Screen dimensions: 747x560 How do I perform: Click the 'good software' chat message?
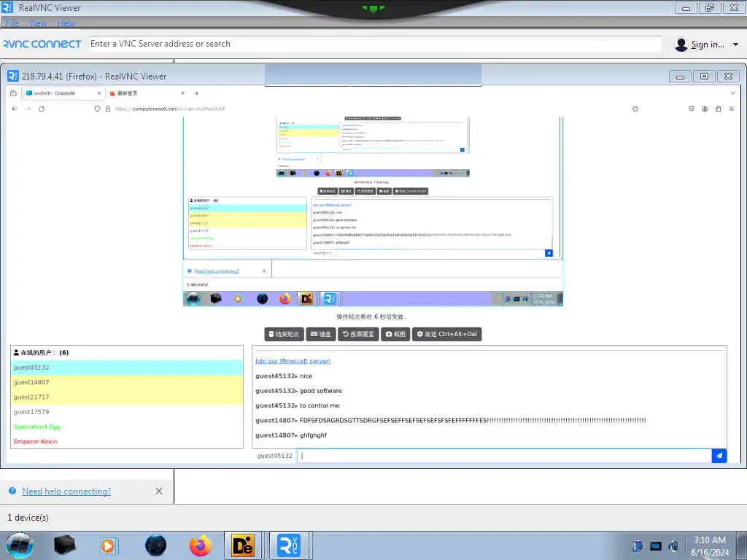(321, 391)
